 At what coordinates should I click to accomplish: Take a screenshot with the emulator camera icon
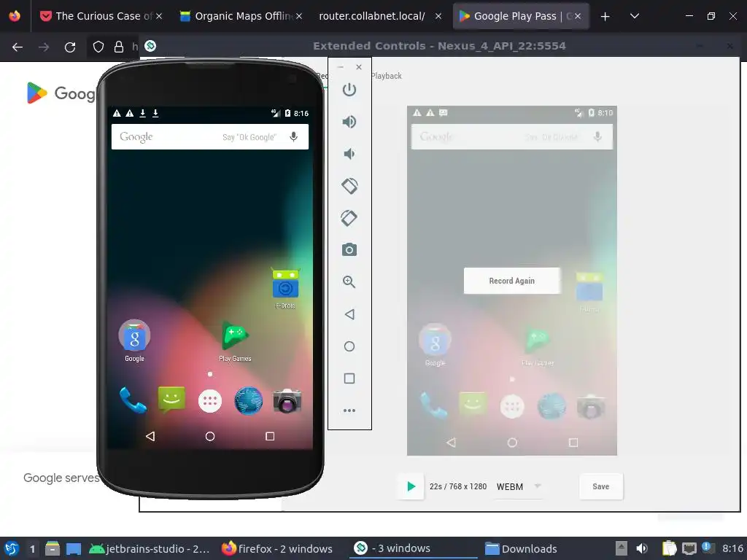click(x=349, y=249)
